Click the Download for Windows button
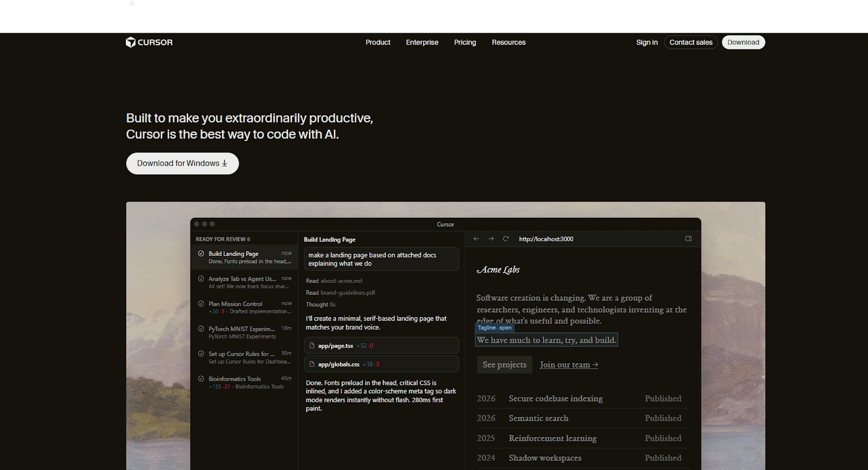The height and width of the screenshot is (470, 868). [x=182, y=164]
